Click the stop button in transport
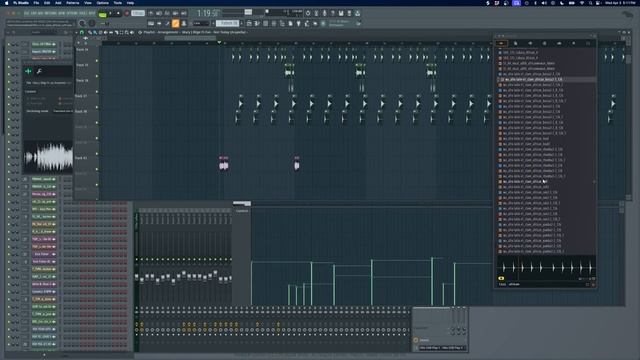The image size is (640, 360). [118, 13]
